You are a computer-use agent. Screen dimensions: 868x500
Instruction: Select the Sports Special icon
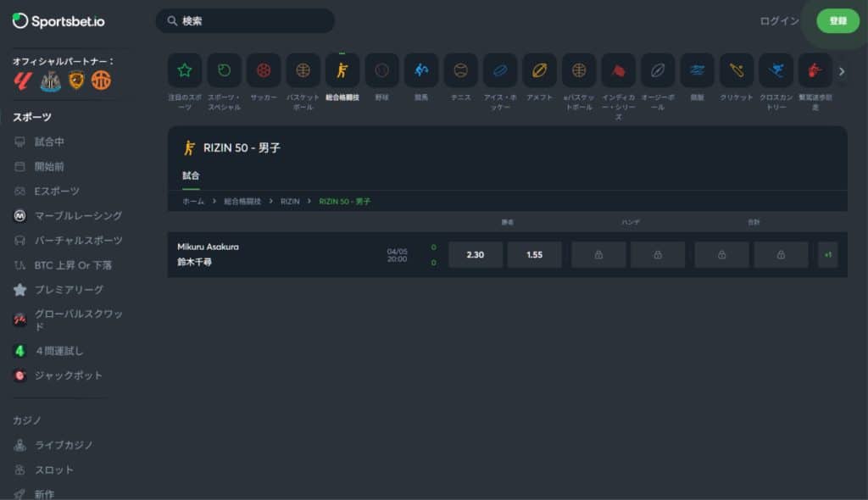click(x=224, y=70)
